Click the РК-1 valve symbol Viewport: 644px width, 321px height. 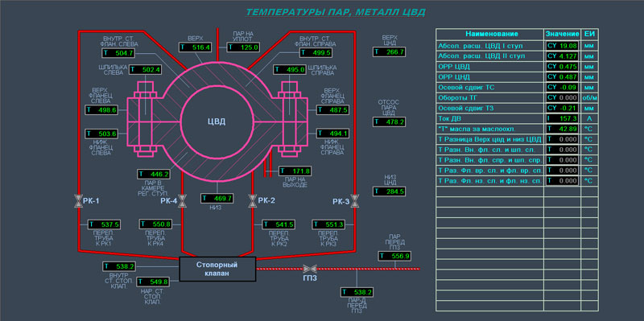(78, 201)
